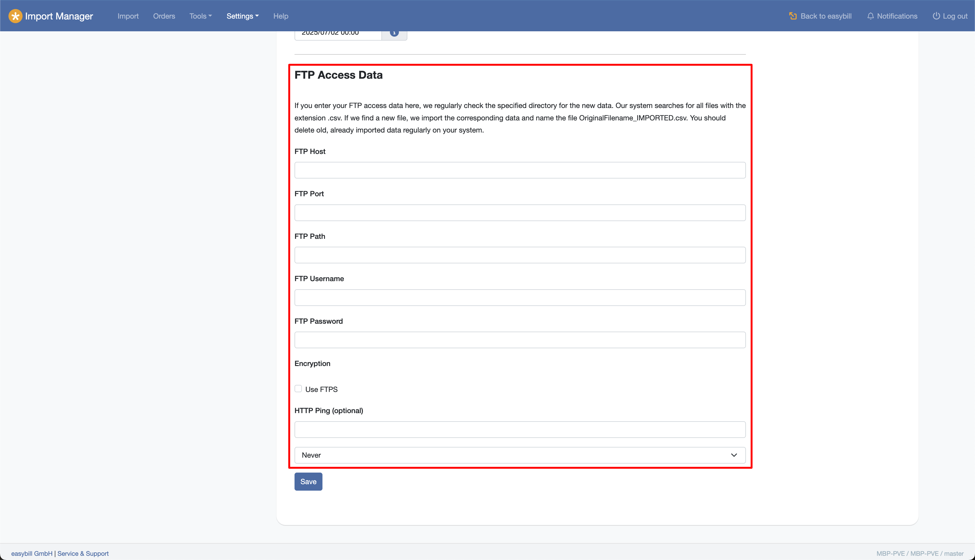
Task: Open the Orders menu item
Action: [x=164, y=16]
